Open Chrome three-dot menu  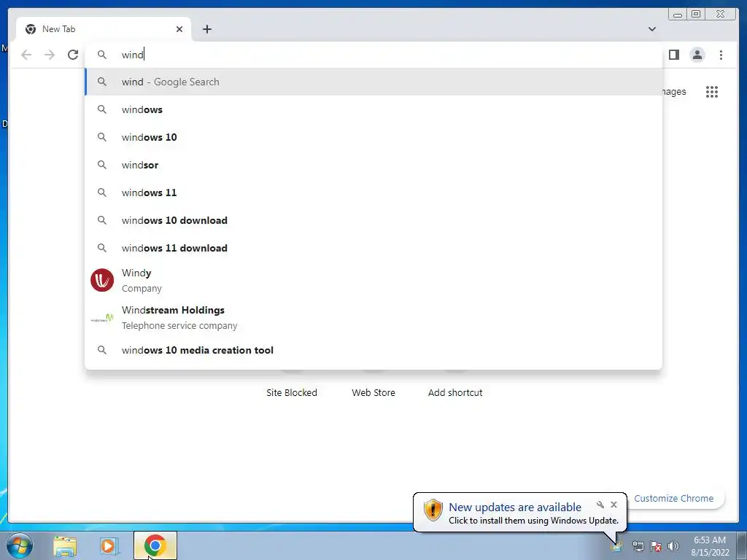(x=721, y=55)
